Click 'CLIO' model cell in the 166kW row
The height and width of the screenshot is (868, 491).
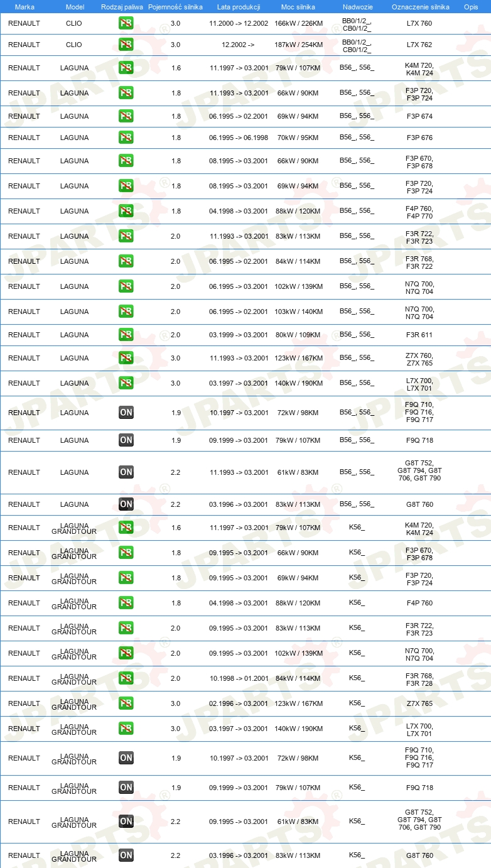tap(74, 23)
